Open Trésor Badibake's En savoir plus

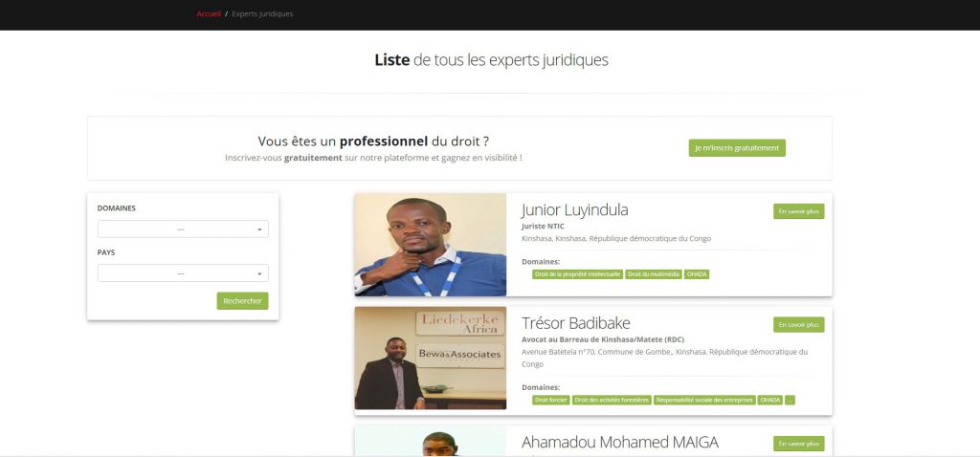point(799,325)
